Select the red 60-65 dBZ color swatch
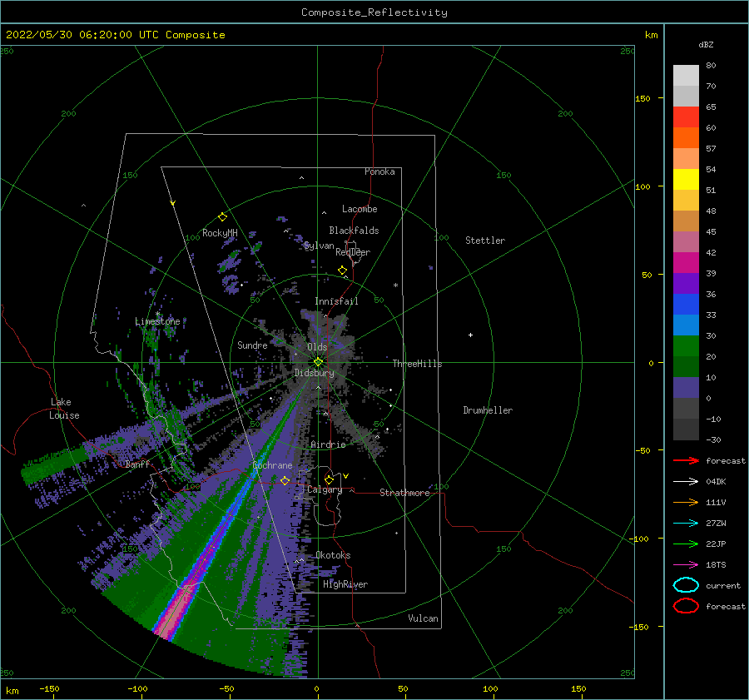The height and width of the screenshot is (700, 749). pyautogui.click(x=686, y=117)
